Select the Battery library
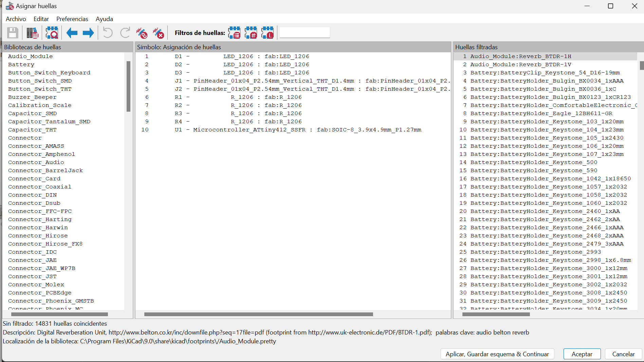 [x=21, y=65]
